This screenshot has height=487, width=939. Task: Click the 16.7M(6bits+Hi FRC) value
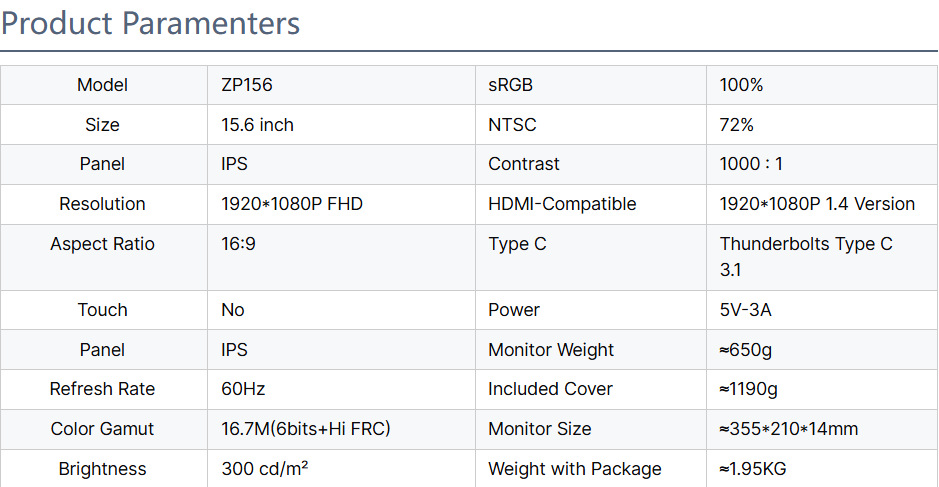(305, 429)
